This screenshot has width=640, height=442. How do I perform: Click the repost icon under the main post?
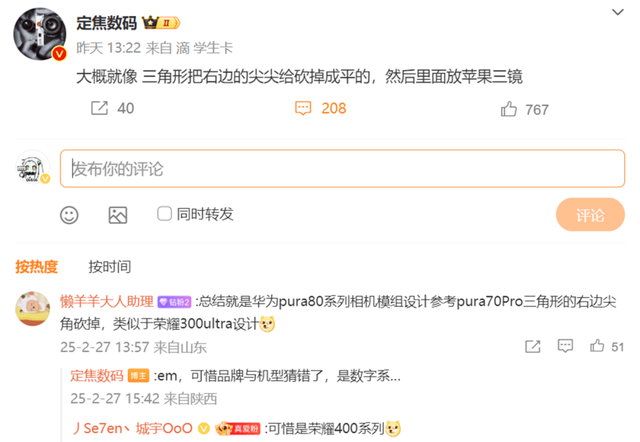coord(99,108)
